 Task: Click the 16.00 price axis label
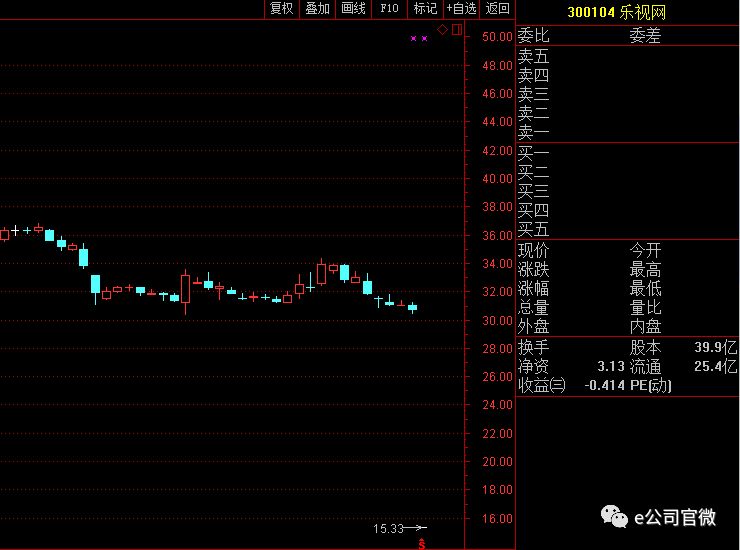click(497, 518)
